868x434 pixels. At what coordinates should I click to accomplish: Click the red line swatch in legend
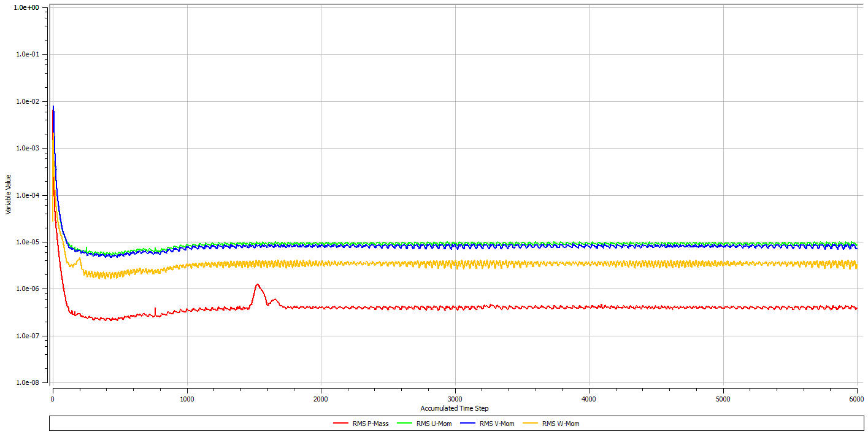[x=342, y=424]
